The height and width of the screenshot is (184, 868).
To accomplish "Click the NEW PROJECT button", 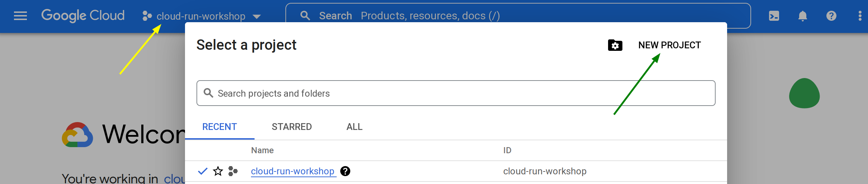I will (x=669, y=45).
